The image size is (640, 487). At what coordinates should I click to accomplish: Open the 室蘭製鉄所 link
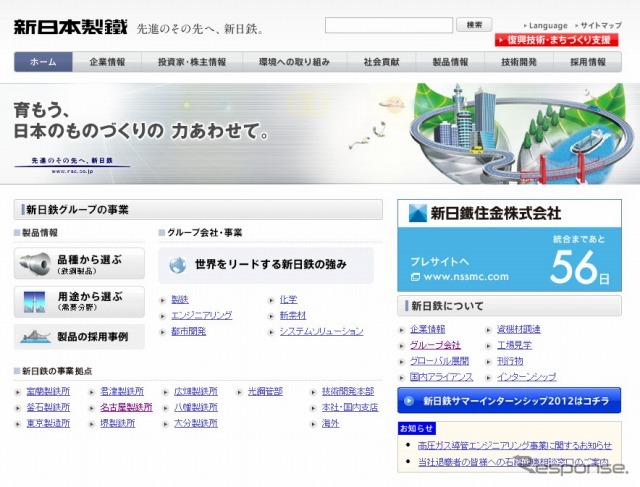pyautogui.click(x=48, y=391)
